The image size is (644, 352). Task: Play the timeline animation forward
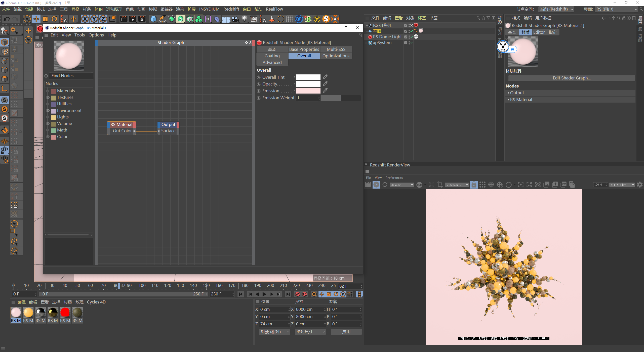tap(264, 294)
